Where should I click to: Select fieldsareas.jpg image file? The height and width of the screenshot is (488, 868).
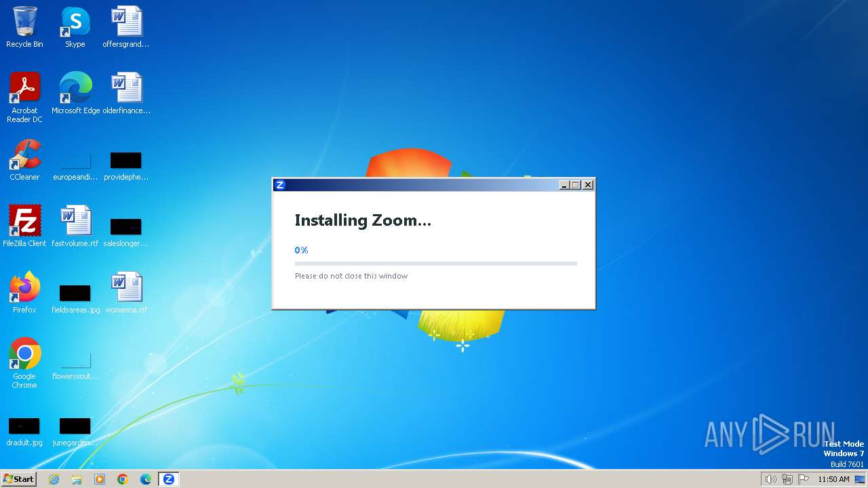point(75,298)
